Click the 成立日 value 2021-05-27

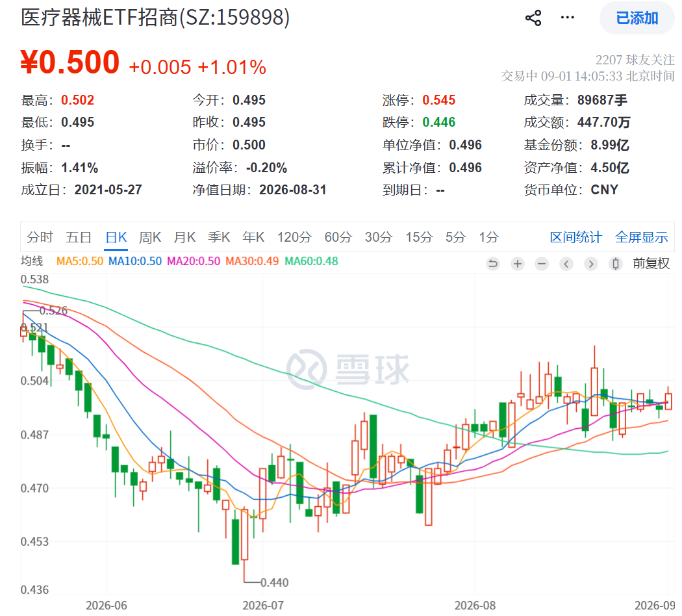[x=108, y=190]
